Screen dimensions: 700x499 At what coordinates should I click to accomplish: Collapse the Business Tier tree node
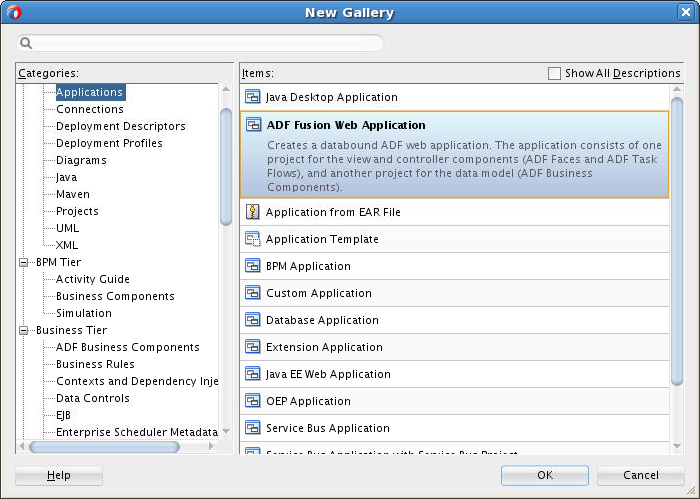(x=24, y=330)
